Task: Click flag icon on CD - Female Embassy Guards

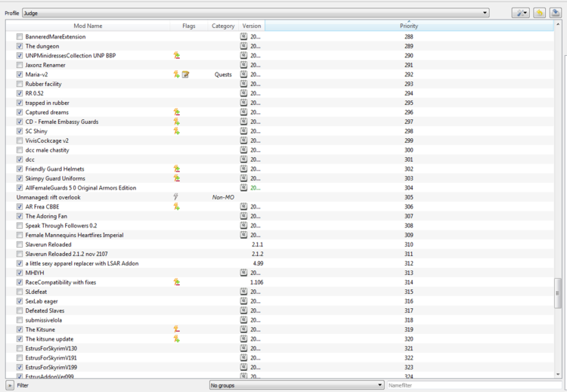Action: (176, 122)
